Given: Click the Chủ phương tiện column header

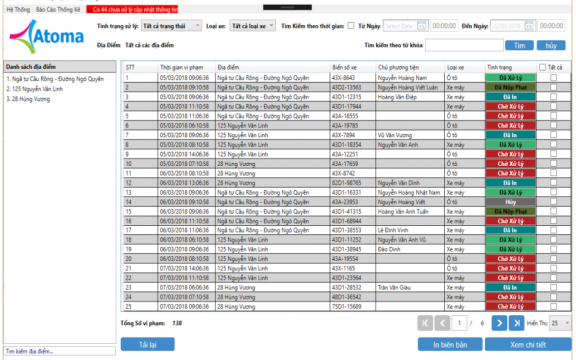Looking at the screenshot, I should coord(410,67).
